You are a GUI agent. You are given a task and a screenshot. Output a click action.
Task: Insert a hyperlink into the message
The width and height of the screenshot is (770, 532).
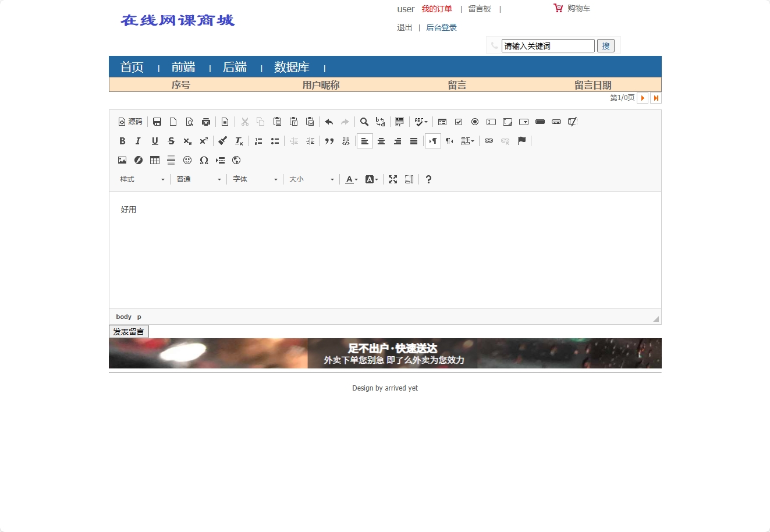point(488,140)
